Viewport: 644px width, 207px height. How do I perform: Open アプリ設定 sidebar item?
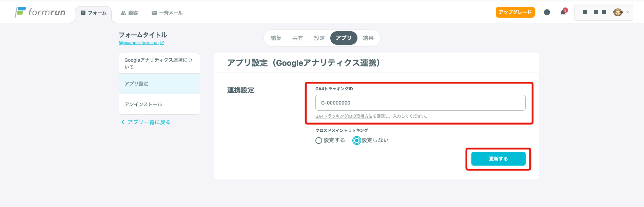pyautogui.click(x=159, y=84)
